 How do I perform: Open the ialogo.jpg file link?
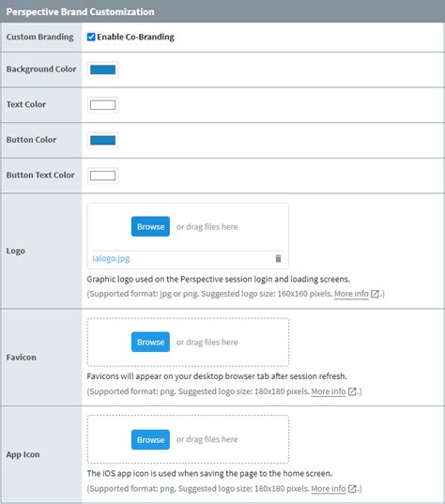[x=111, y=258]
